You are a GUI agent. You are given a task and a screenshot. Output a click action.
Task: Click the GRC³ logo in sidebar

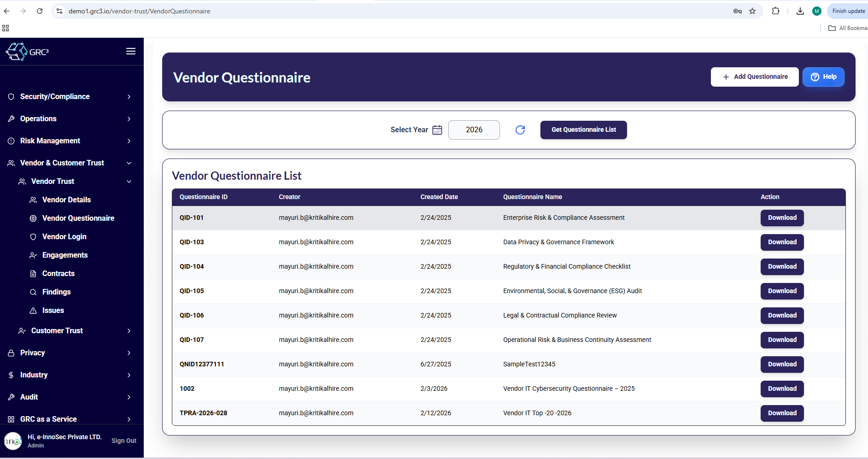(x=28, y=52)
